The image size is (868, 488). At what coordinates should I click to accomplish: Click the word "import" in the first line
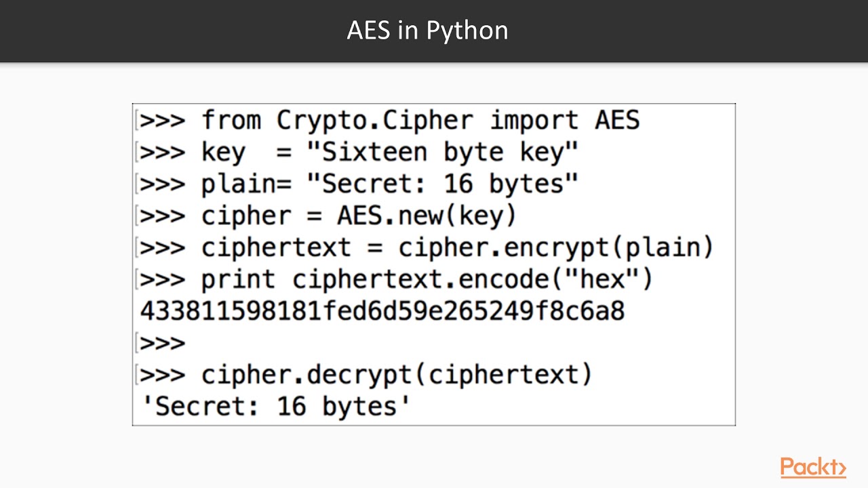click(534, 121)
